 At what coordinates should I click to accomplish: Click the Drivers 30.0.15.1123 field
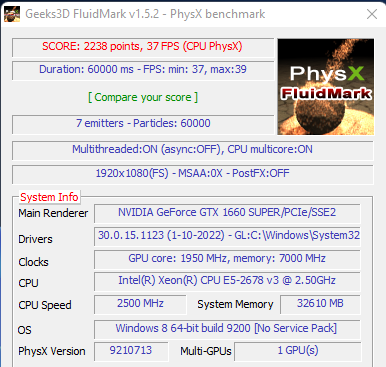(x=227, y=236)
